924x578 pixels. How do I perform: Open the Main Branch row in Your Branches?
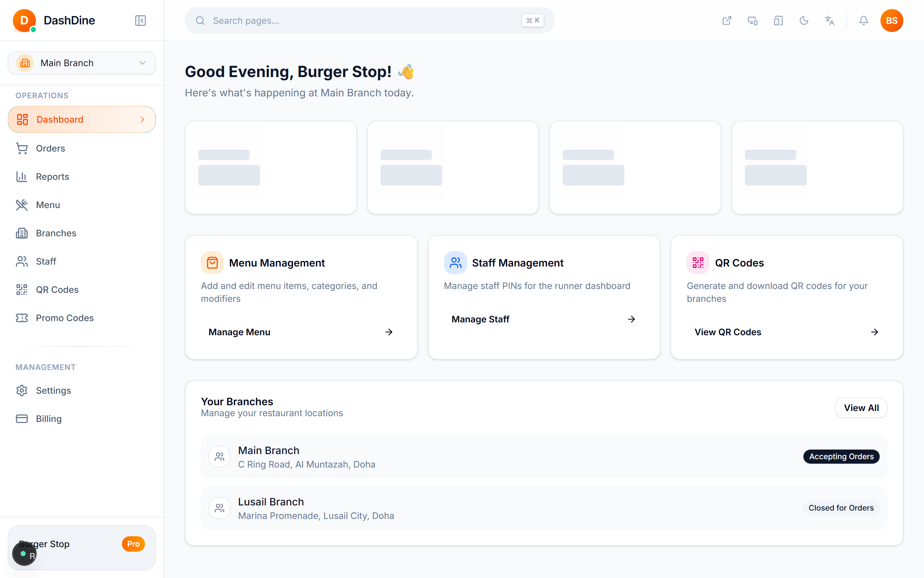coord(544,457)
